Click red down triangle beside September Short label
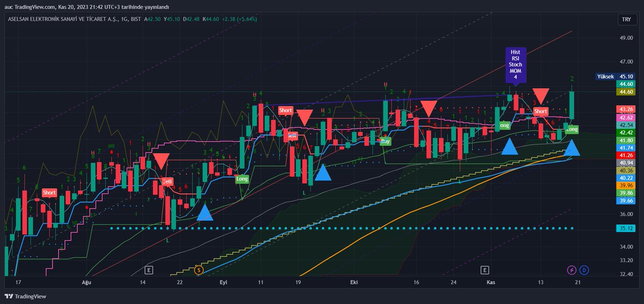644x304 pixels. click(305, 117)
